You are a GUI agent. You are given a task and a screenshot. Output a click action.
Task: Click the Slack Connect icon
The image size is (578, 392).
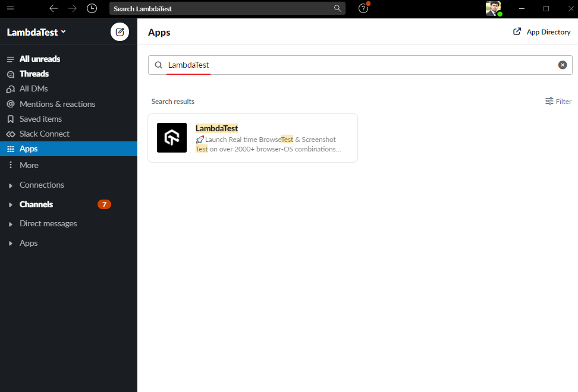pos(10,133)
